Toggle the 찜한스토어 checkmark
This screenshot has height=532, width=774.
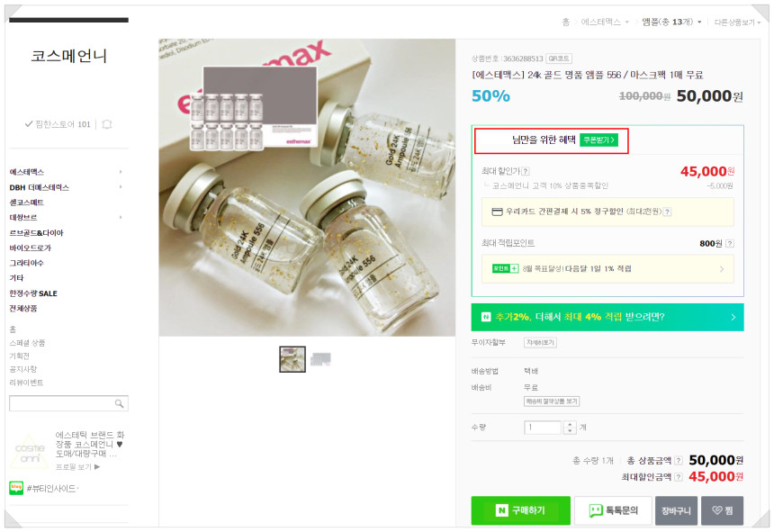click(29, 124)
